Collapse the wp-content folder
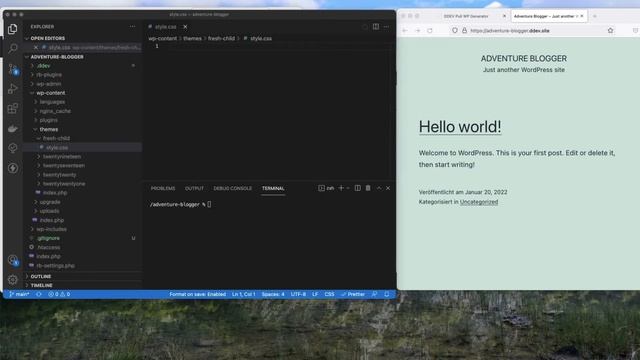This screenshot has width=640, height=360. click(x=51, y=93)
